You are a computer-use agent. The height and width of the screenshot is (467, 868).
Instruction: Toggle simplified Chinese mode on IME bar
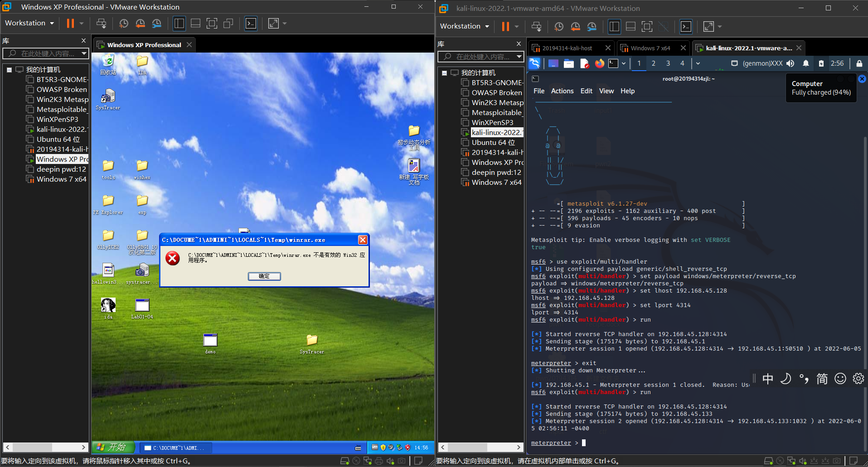[x=822, y=379]
